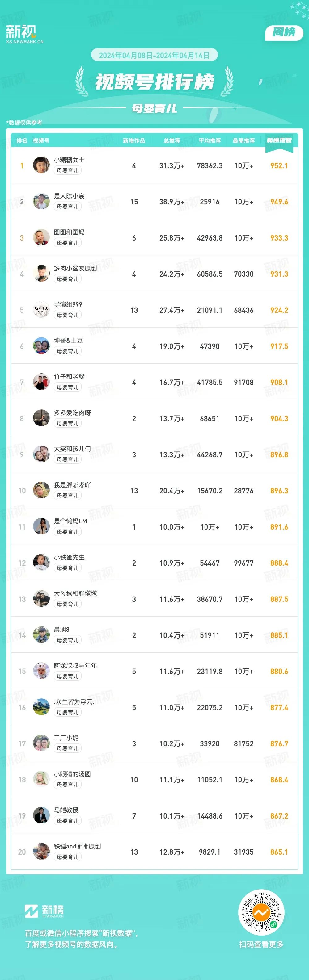Click the 新榜 logo at the bottom
This screenshot has height=980, width=309.
coord(44,911)
